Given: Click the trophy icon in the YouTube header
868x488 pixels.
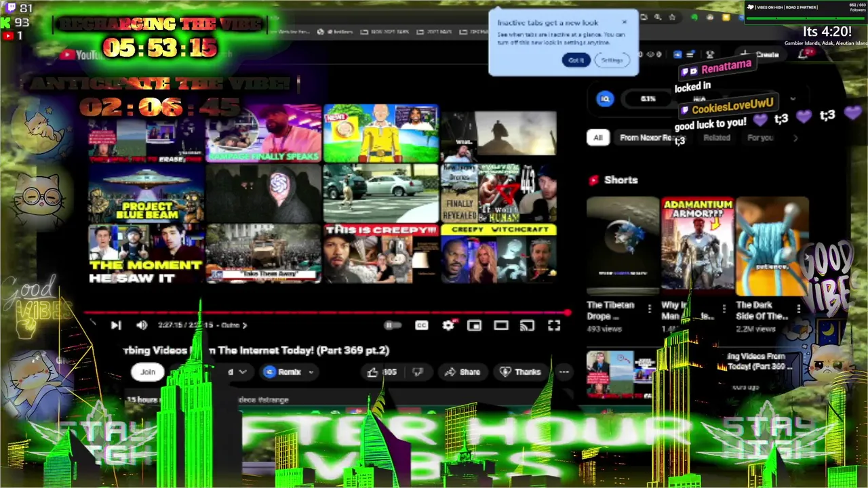Looking at the screenshot, I should coord(710,54).
